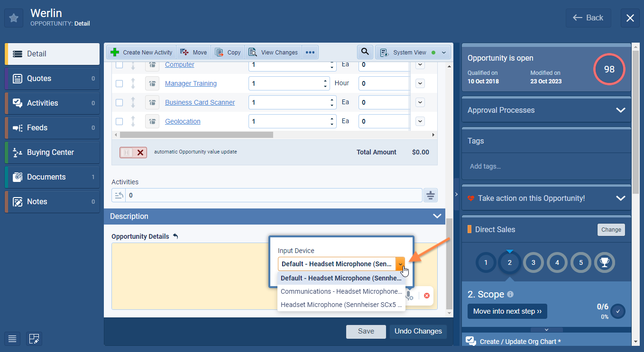Click Move into next step button
This screenshot has height=352, width=644.
click(507, 311)
